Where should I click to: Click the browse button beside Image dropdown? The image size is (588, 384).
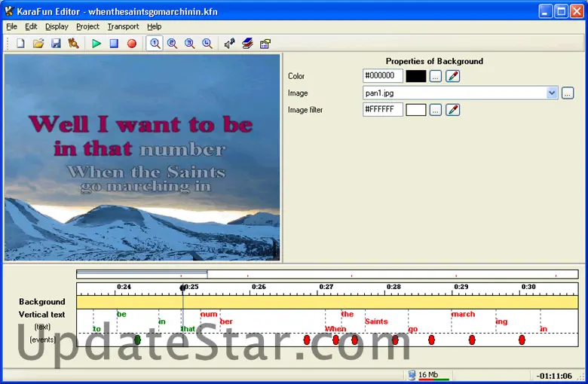(568, 93)
